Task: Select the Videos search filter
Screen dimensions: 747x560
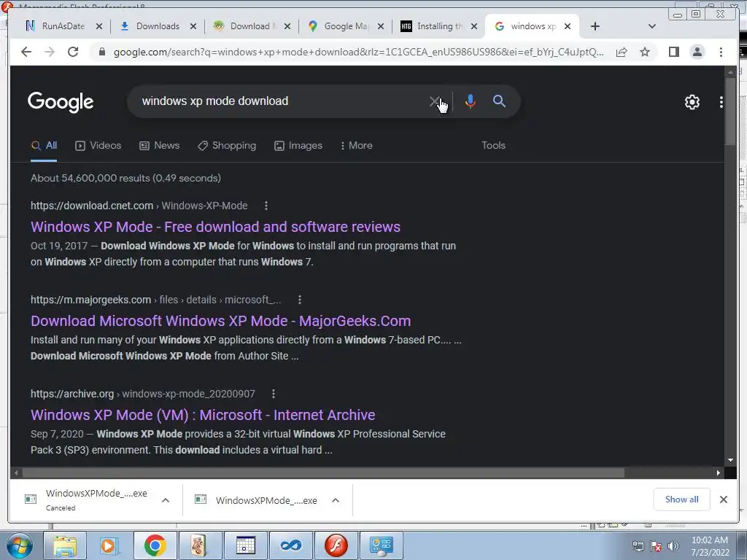Action: (98, 146)
